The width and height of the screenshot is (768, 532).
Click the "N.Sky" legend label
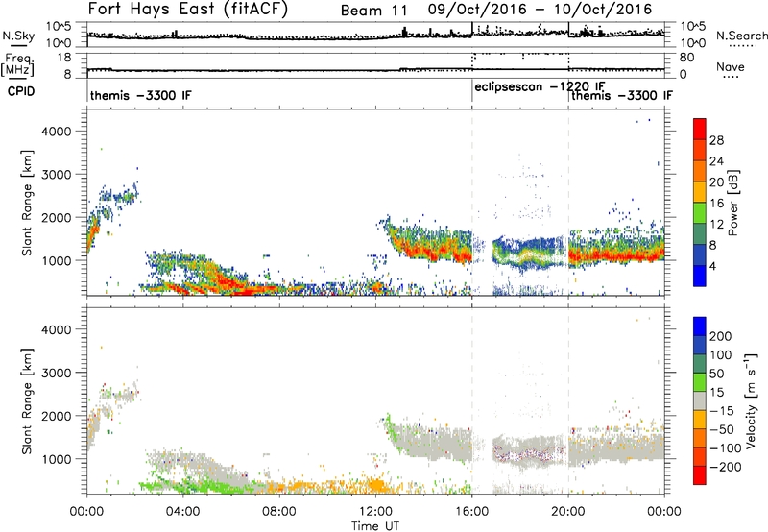18,36
